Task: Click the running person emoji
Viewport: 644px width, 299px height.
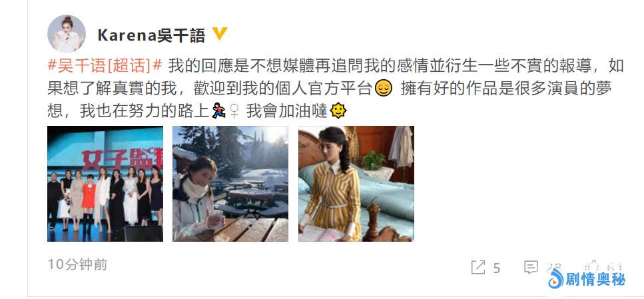Action: 218,111
